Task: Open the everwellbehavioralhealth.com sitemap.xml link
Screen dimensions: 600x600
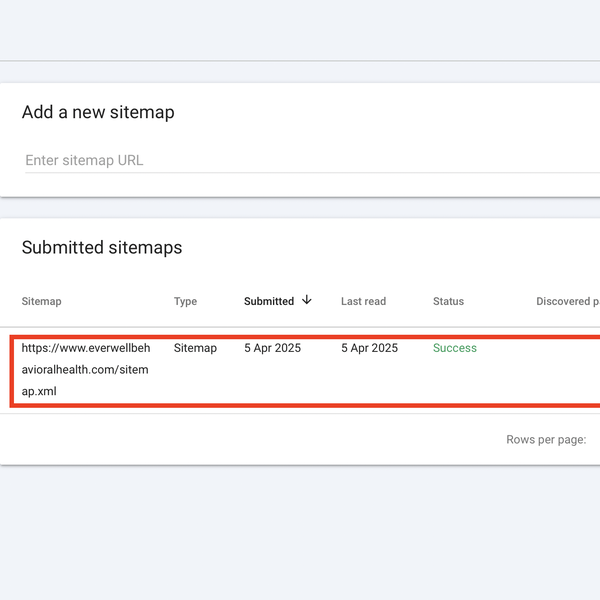Action: 86,369
